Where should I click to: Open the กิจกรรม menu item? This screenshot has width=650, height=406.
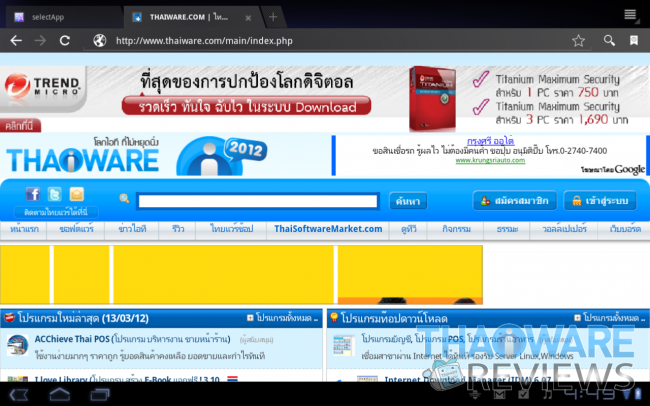(456, 229)
